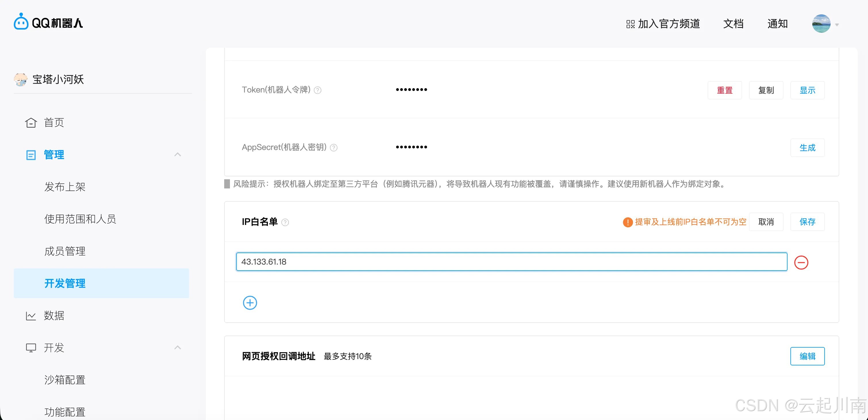Image resolution: width=868 pixels, height=420 pixels.
Task: Click the IP白名单 help icon
Action: [285, 222]
